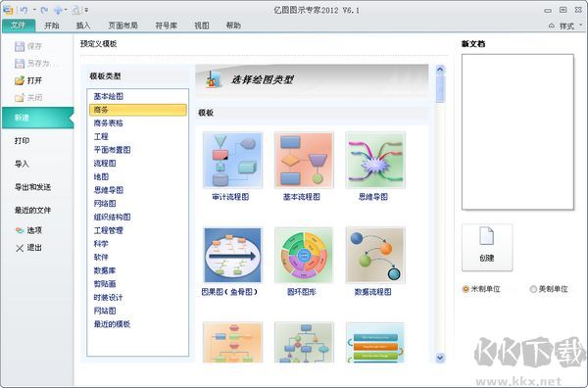This screenshot has width=588, height=388.
Task: Select the 米制单位 radio button
Action: [x=465, y=289]
